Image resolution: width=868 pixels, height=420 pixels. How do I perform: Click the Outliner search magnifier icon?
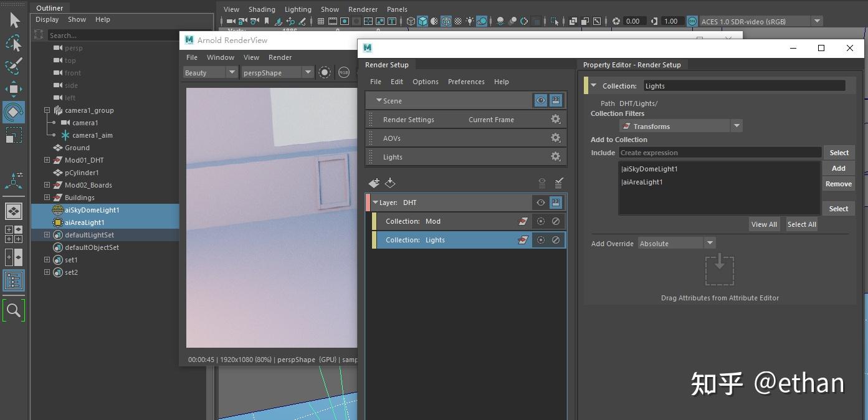(14, 310)
